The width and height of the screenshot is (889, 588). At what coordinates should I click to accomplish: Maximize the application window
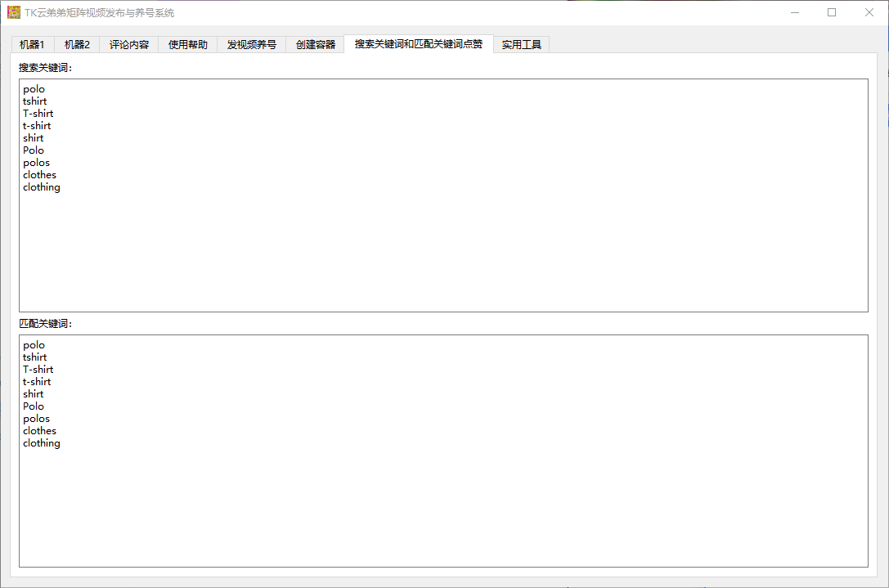[x=832, y=12]
